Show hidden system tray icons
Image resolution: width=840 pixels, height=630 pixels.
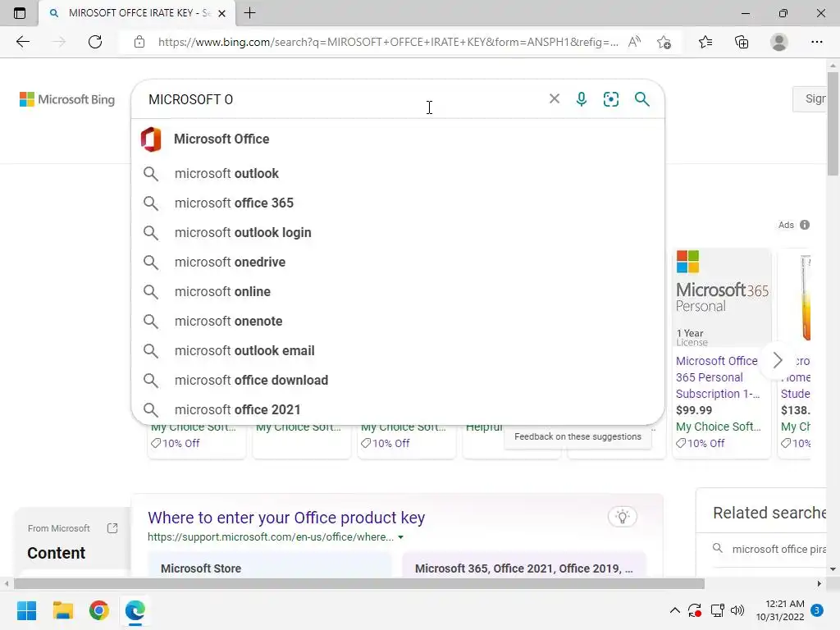(675, 610)
